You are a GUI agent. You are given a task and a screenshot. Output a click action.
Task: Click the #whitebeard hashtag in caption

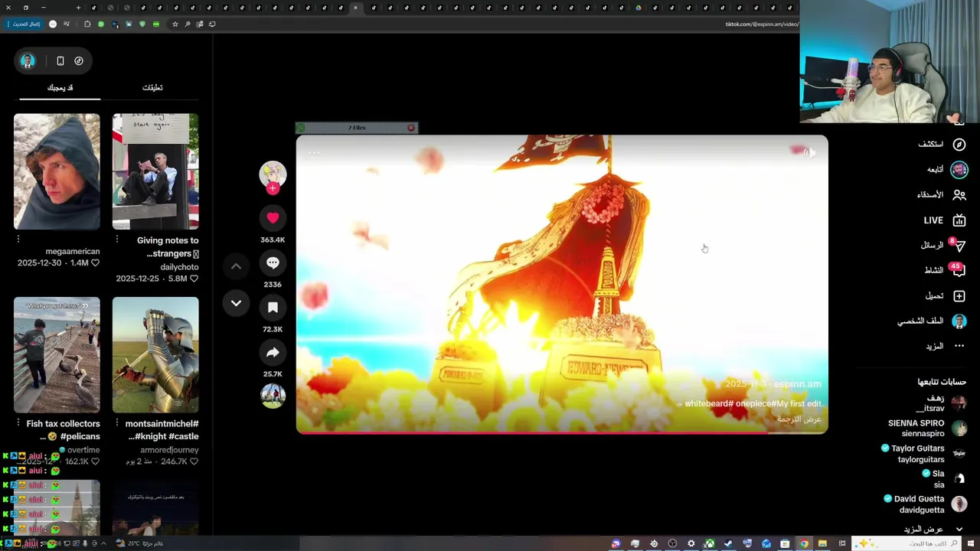(709, 404)
